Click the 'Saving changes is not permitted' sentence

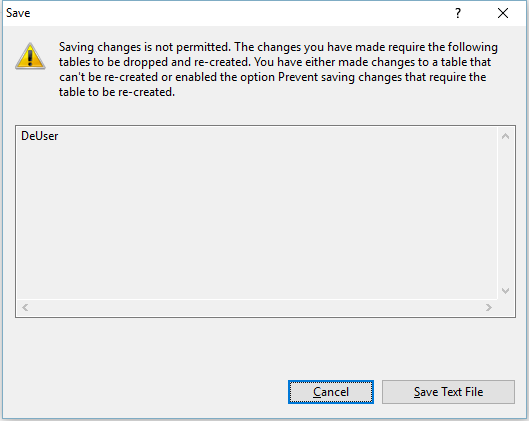tap(145, 47)
